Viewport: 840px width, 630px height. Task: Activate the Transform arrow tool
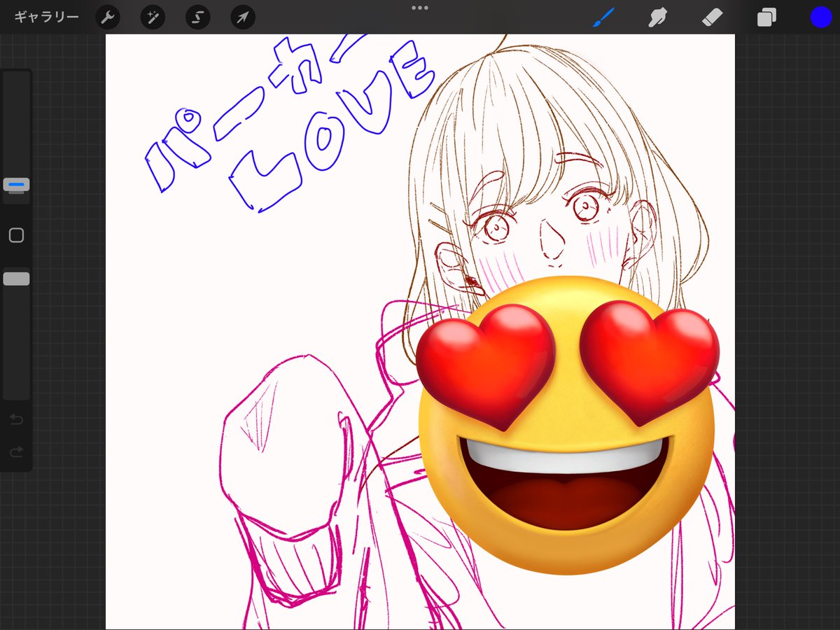pos(243,17)
